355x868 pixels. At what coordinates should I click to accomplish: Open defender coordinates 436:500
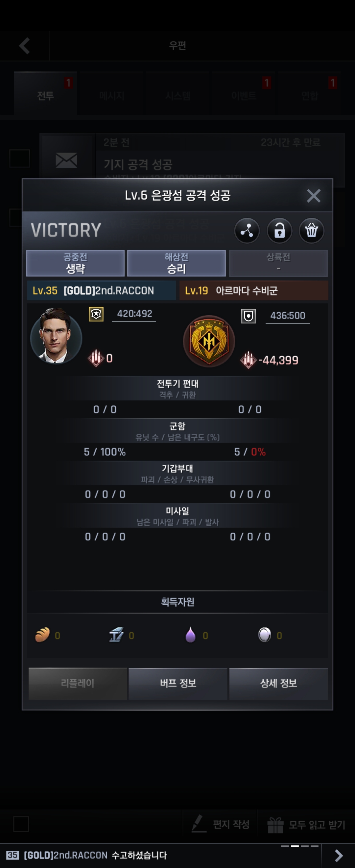[x=288, y=316]
